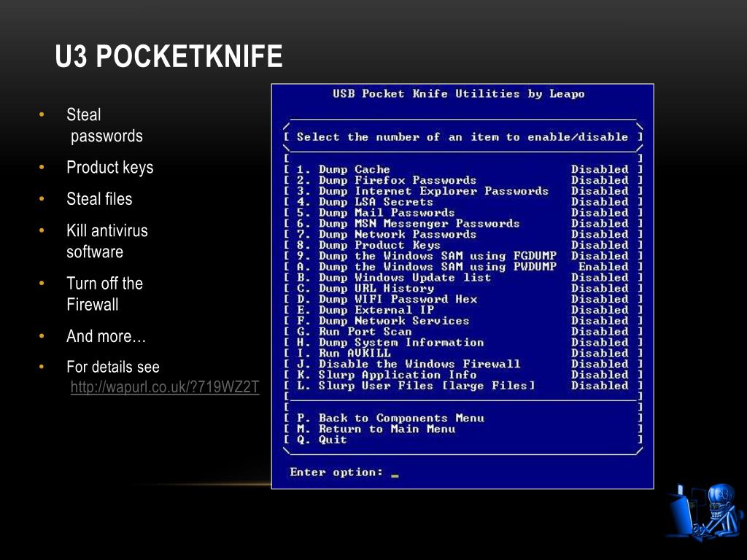Open the wapurl.co.uk details link
Screen dimensions: 747x560
(x=165, y=386)
